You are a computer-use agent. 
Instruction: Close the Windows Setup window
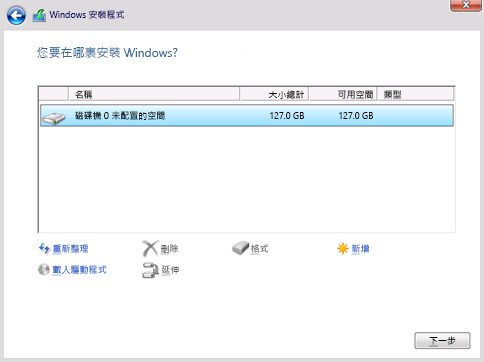[466, 5]
